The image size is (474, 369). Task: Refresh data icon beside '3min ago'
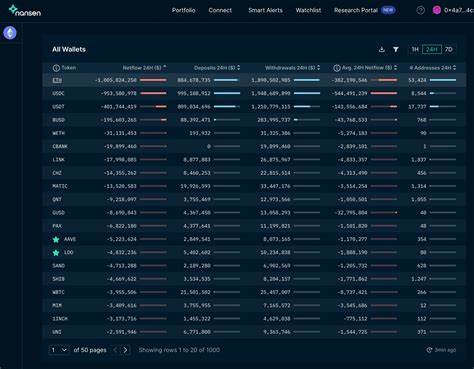pos(429,350)
